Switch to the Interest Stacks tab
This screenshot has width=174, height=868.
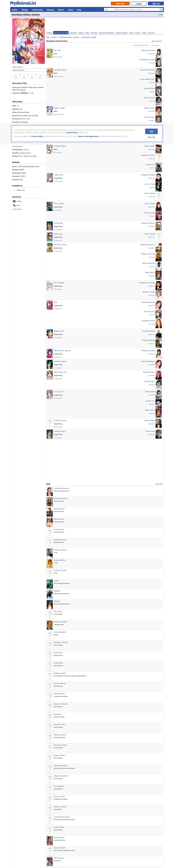(122, 33)
